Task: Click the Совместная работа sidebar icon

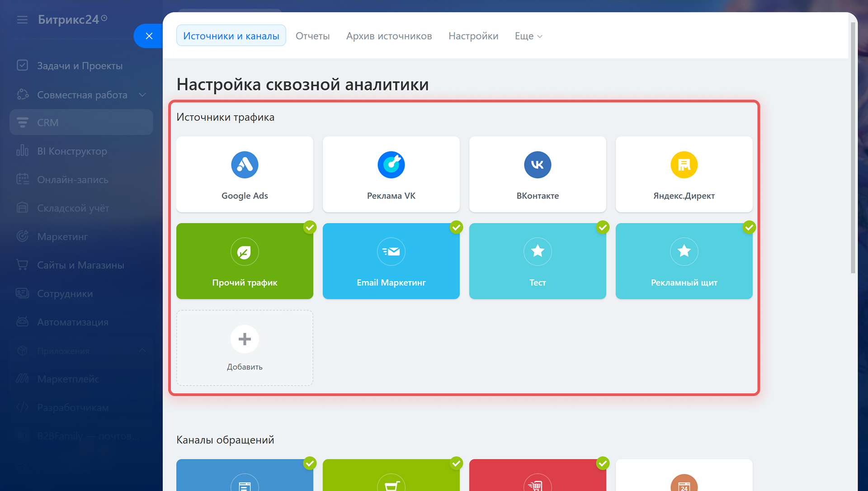Action: click(x=22, y=94)
